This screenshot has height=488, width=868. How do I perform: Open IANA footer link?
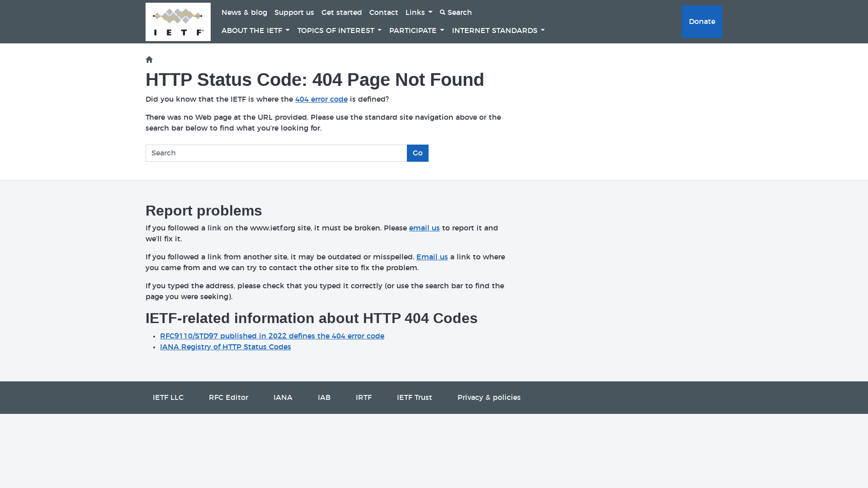(x=283, y=398)
